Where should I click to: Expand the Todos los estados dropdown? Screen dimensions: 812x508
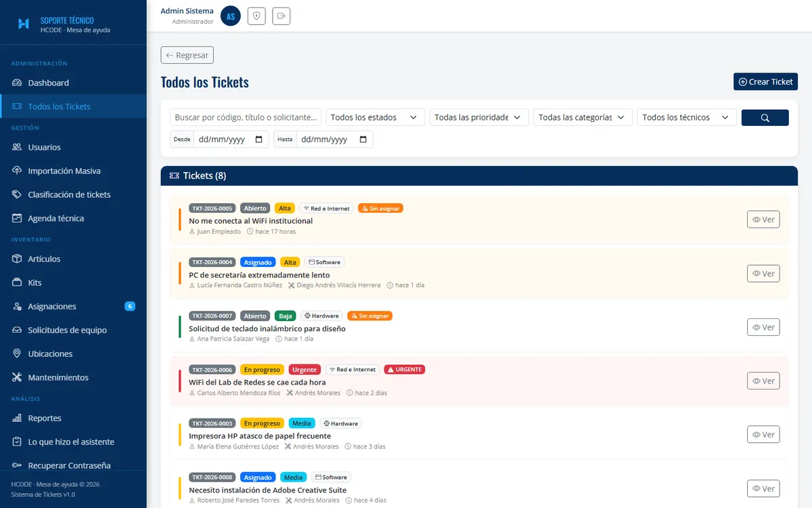tap(376, 117)
